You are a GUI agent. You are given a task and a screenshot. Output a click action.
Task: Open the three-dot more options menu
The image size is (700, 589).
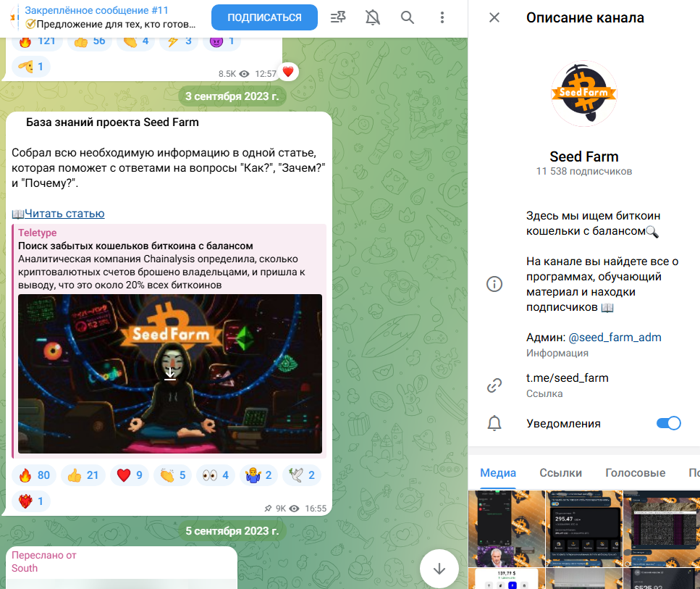(442, 17)
